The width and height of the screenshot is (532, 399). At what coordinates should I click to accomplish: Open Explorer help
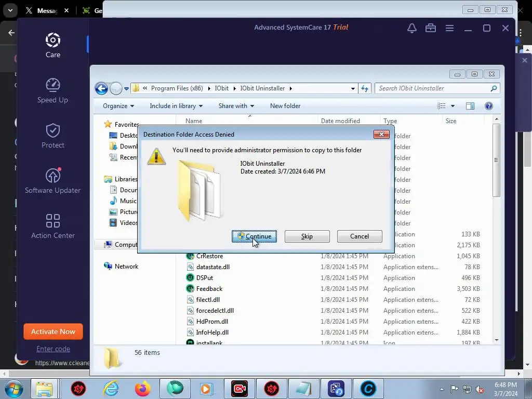click(488, 106)
